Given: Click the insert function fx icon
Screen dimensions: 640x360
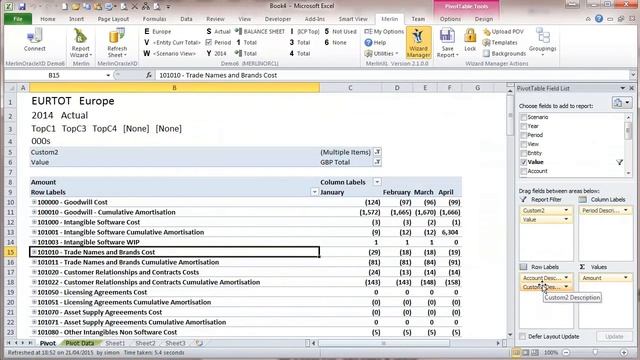Looking at the screenshot, I should click(x=149, y=75).
